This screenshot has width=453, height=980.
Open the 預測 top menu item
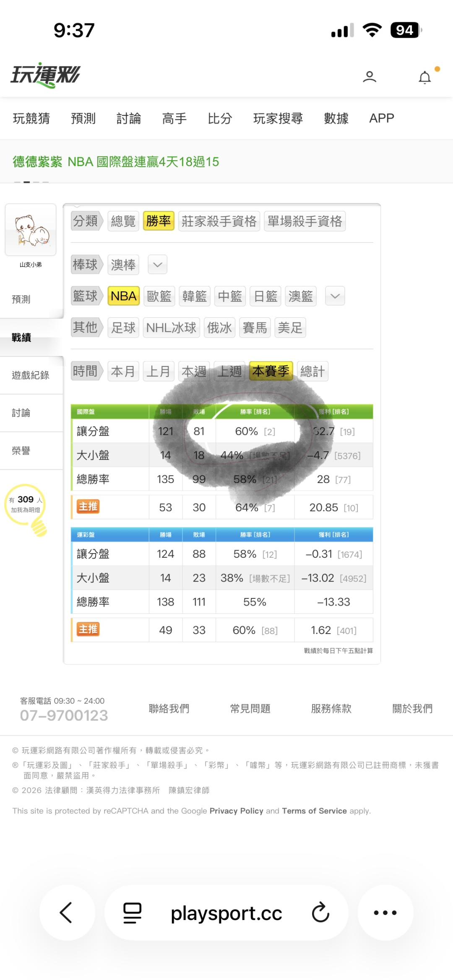pyautogui.click(x=83, y=119)
